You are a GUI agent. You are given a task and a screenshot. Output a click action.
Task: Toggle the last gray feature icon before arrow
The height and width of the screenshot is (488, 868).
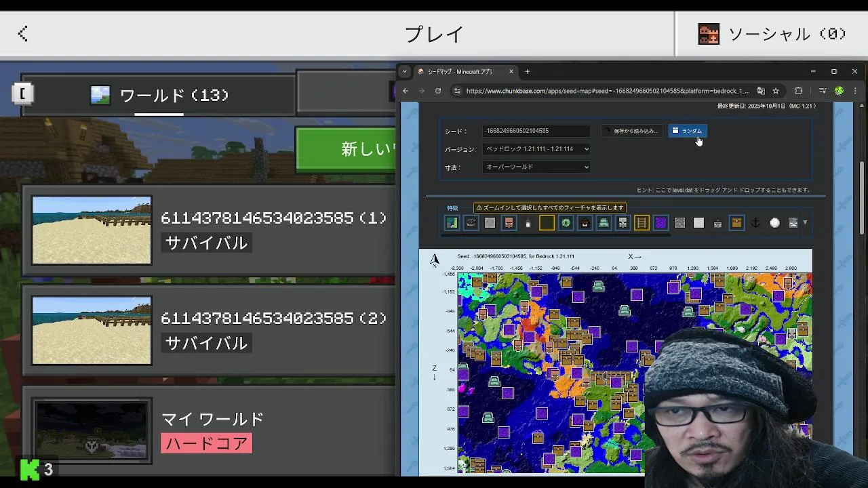(793, 222)
